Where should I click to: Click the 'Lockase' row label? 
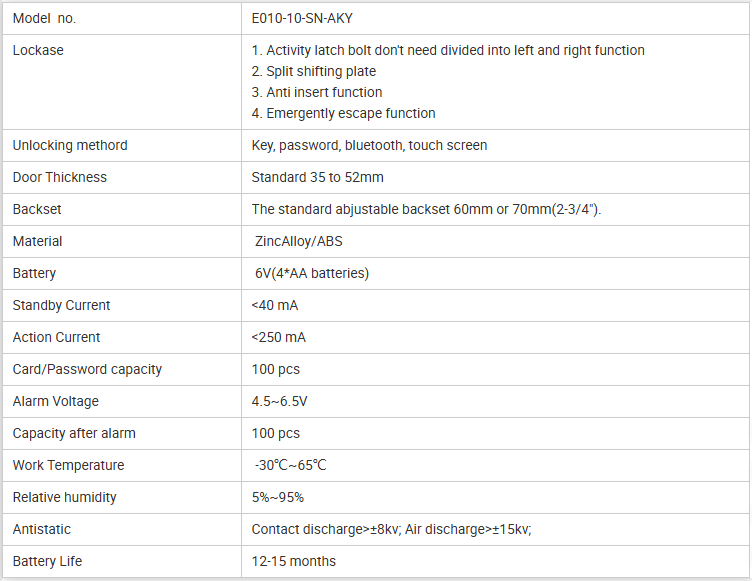coord(38,50)
